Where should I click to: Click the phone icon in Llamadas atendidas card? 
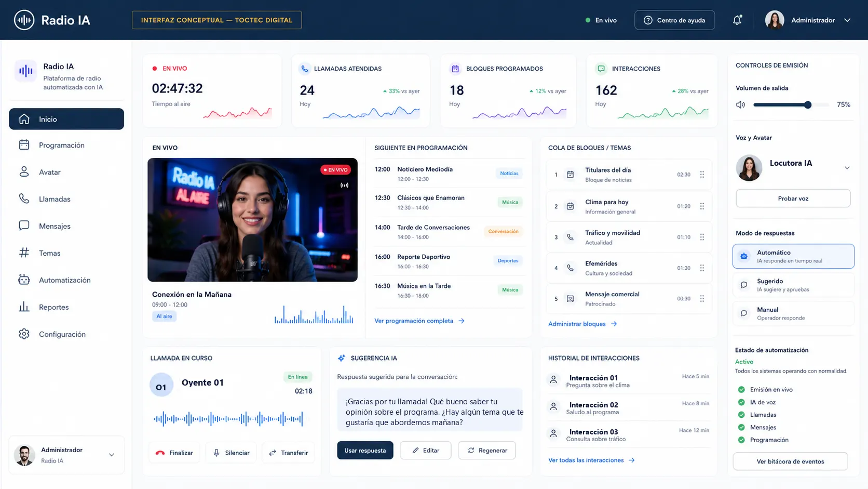[305, 69]
